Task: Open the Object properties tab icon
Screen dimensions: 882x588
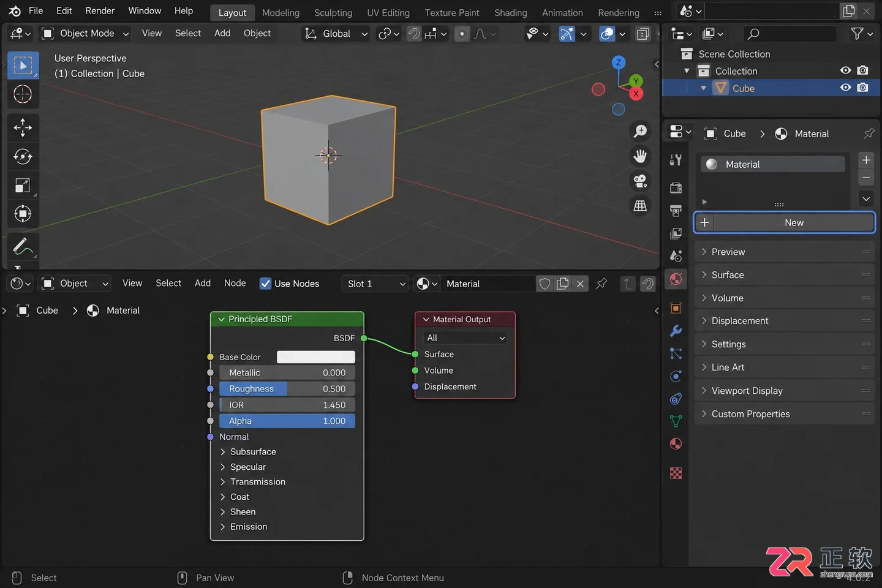Action: point(676,308)
